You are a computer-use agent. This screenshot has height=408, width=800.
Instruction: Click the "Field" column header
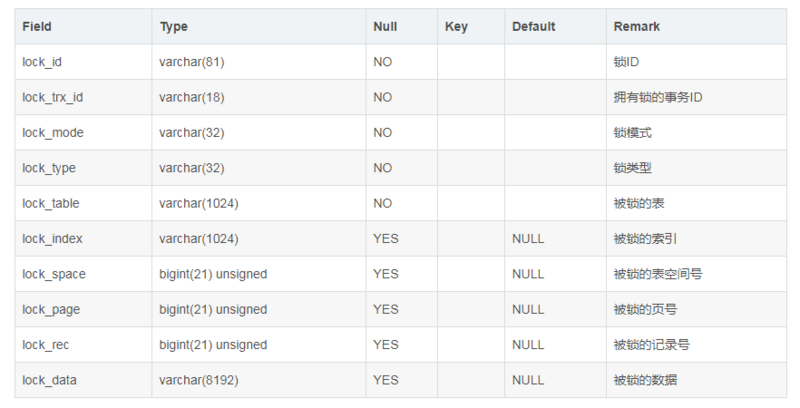coord(37,27)
